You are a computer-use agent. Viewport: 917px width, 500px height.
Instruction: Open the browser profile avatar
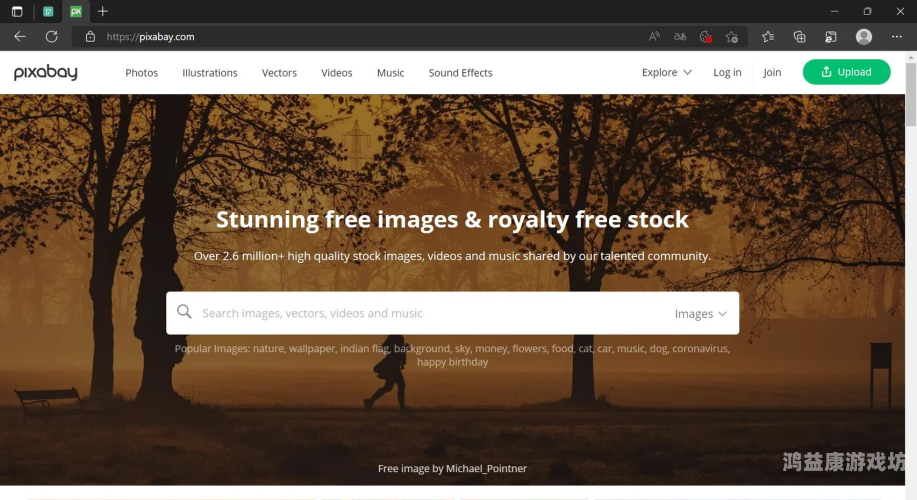click(864, 37)
